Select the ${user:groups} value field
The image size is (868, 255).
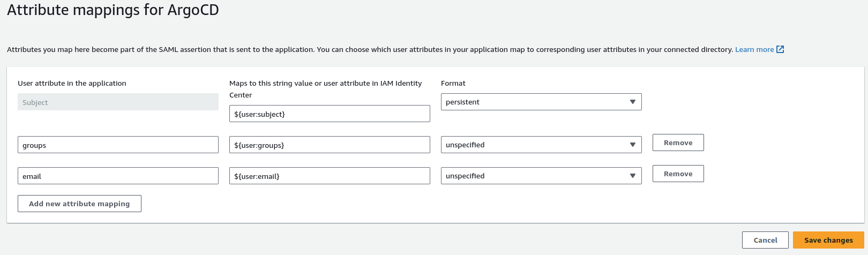tap(330, 145)
